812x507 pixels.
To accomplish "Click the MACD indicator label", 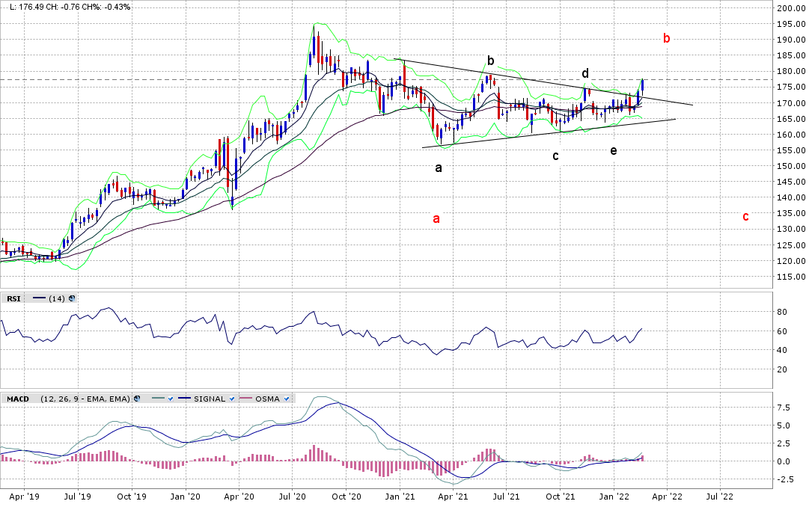I will tap(18, 399).
